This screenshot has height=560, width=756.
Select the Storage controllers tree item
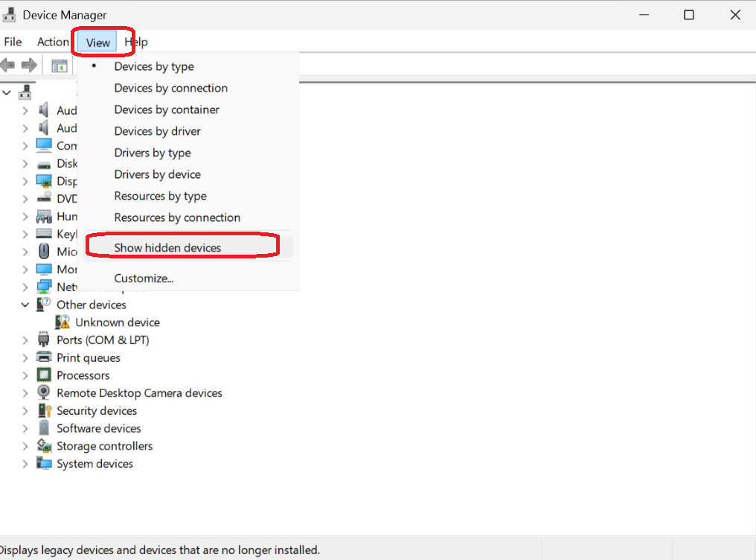[x=105, y=446]
